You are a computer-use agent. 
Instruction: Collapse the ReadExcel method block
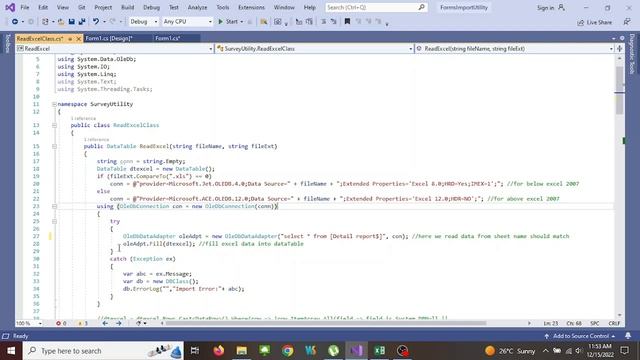click(x=54, y=147)
